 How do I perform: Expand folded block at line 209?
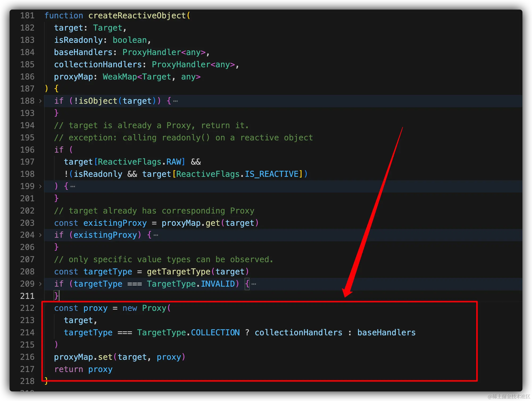click(40, 284)
